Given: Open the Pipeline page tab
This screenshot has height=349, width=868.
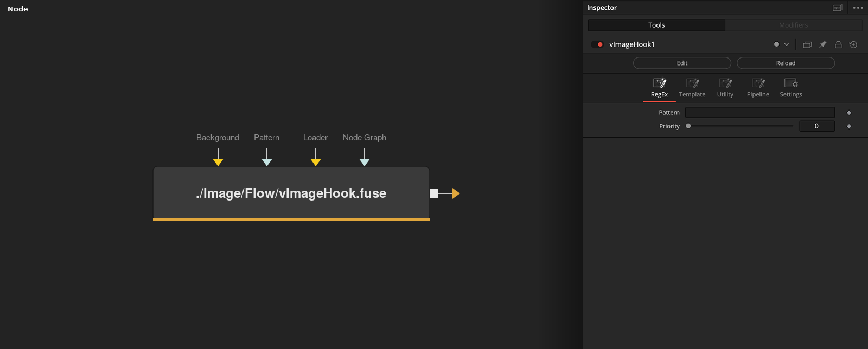Looking at the screenshot, I should (758, 88).
